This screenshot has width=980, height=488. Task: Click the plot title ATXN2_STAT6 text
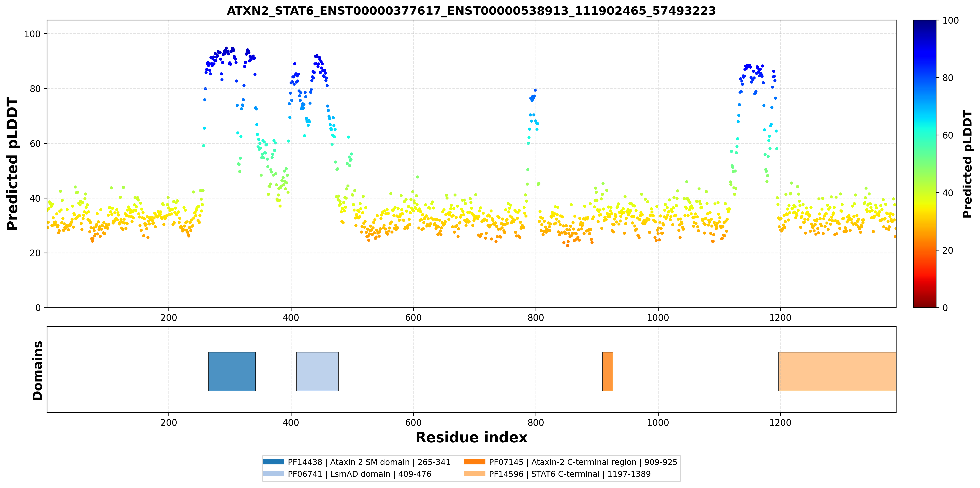tap(471, 11)
